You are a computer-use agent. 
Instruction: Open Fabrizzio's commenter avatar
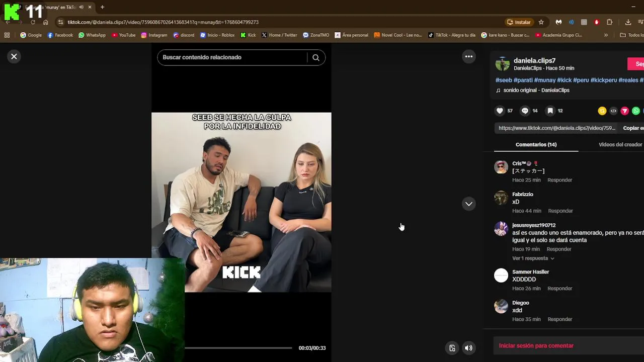[x=501, y=198]
